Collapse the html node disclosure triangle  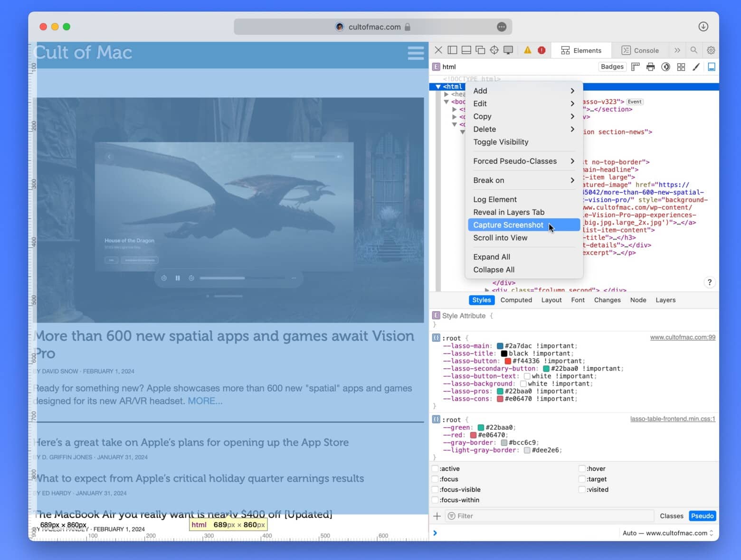coord(438,87)
